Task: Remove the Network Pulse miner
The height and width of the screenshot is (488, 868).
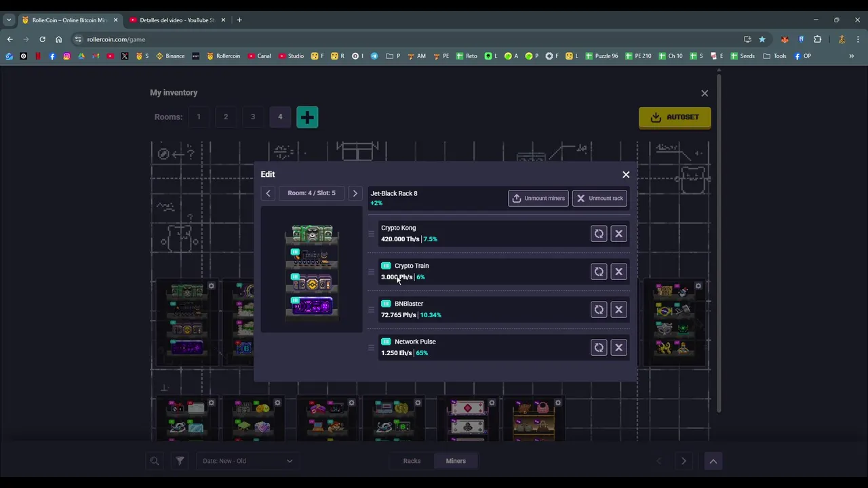Action: 618,348
